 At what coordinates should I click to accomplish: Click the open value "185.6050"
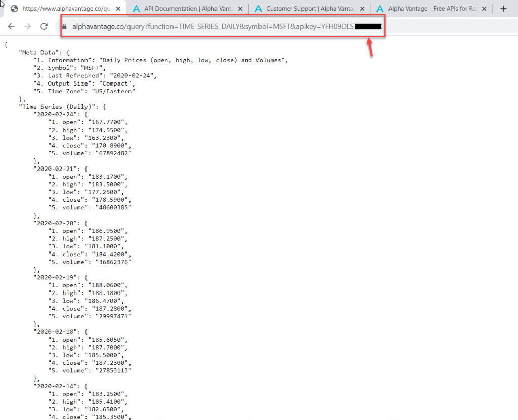[106, 340]
